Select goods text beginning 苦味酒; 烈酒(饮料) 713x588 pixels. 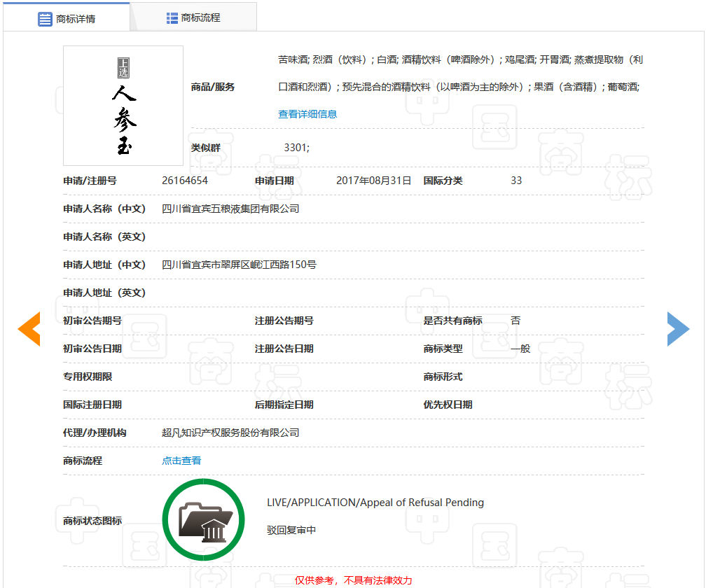tap(460, 59)
